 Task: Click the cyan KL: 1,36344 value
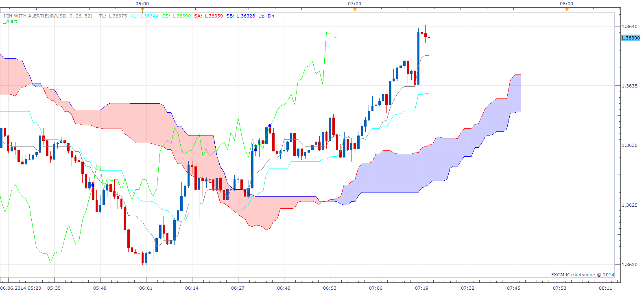[x=144, y=16]
